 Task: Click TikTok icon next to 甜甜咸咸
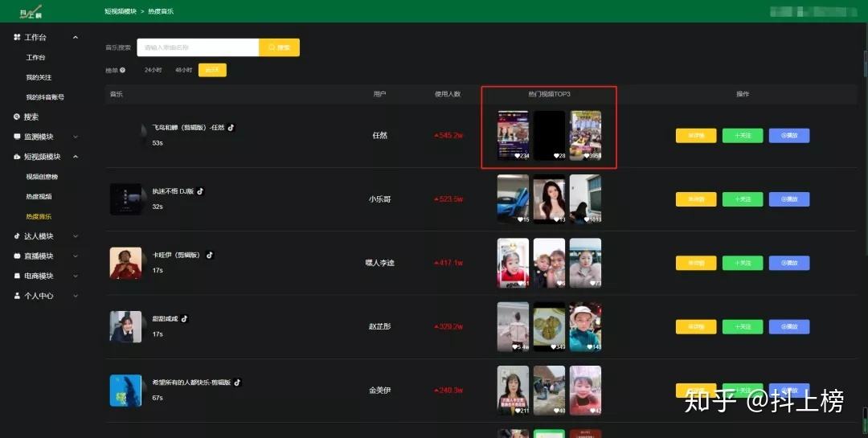pyautogui.click(x=184, y=318)
